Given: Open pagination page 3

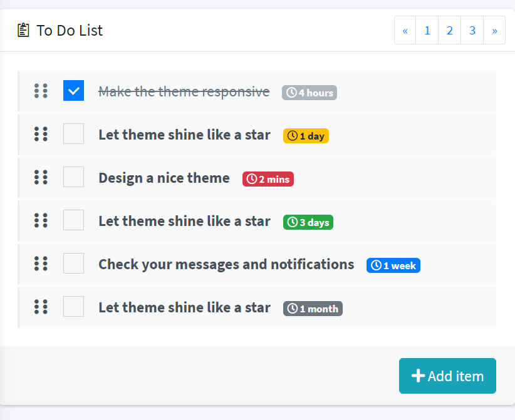Looking at the screenshot, I should 472,30.
